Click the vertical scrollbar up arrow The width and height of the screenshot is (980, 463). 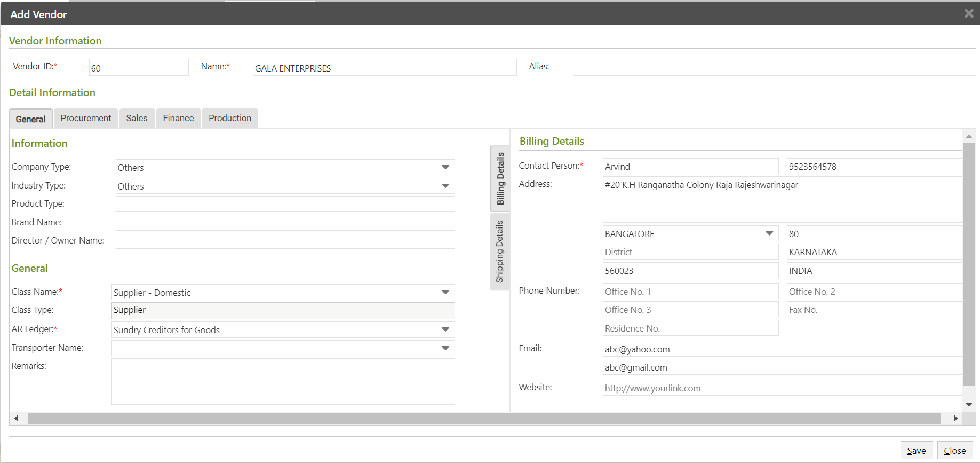[969, 136]
